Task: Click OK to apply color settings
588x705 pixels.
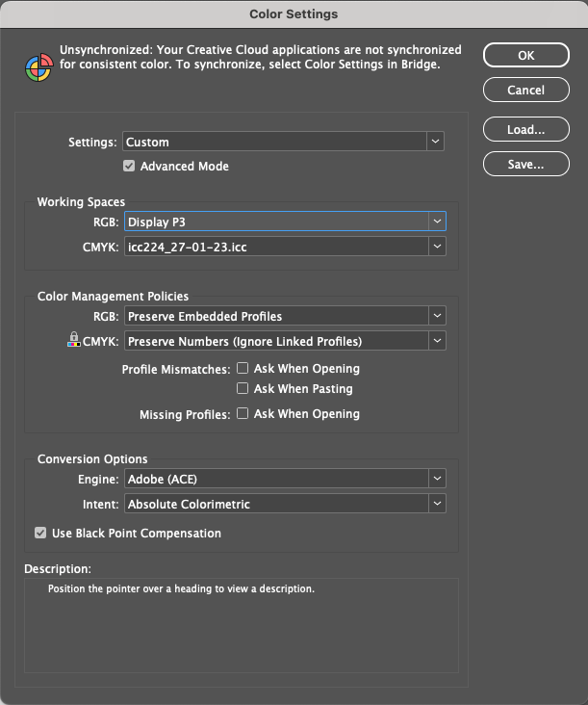Action: click(x=526, y=55)
